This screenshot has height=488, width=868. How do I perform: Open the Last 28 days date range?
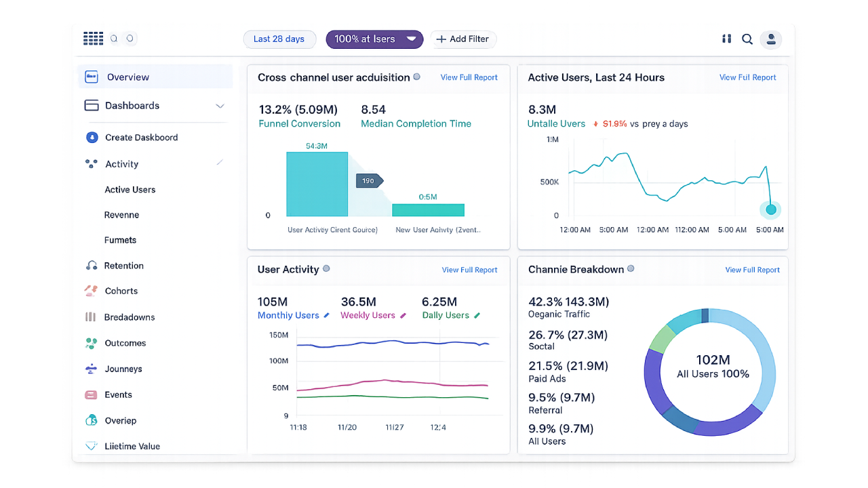tap(279, 39)
